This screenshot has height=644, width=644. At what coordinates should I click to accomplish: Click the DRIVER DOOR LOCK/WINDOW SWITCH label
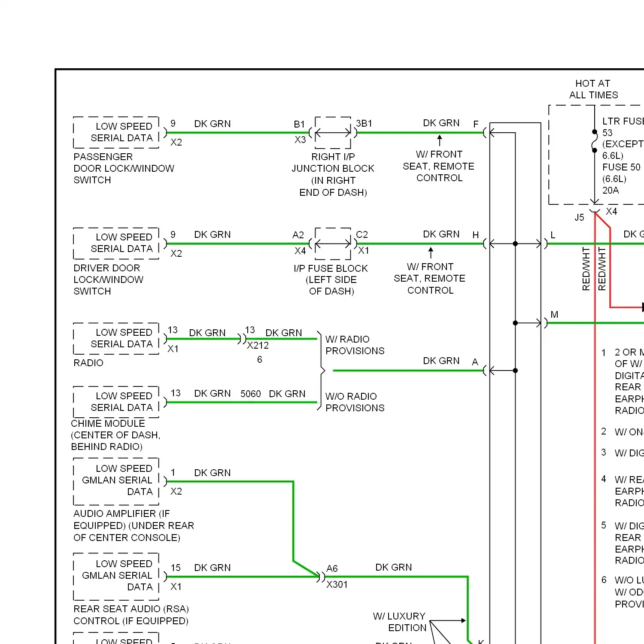coord(108,279)
